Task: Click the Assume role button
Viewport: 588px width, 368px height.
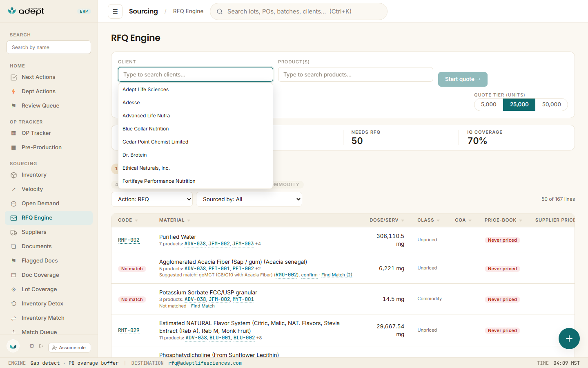Action: click(69, 348)
